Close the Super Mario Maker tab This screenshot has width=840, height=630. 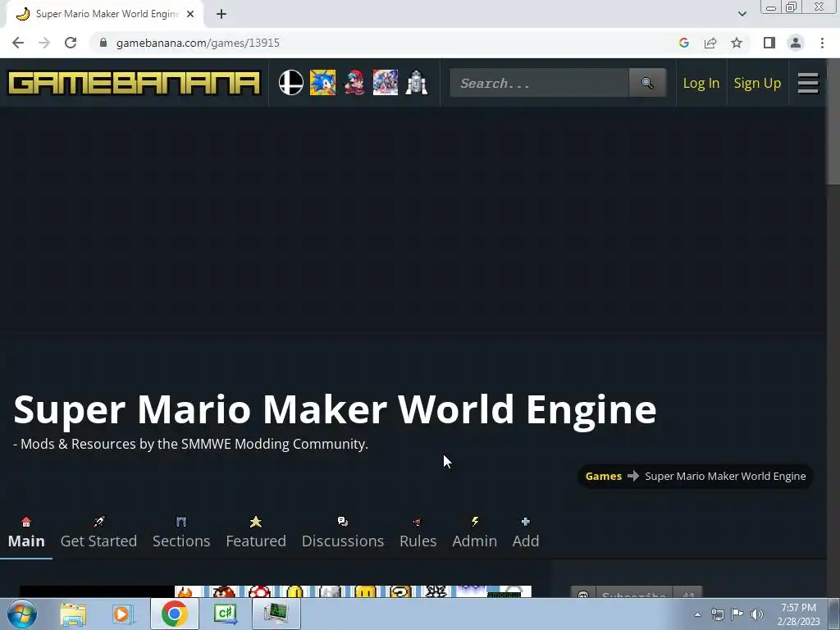pyautogui.click(x=190, y=14)
